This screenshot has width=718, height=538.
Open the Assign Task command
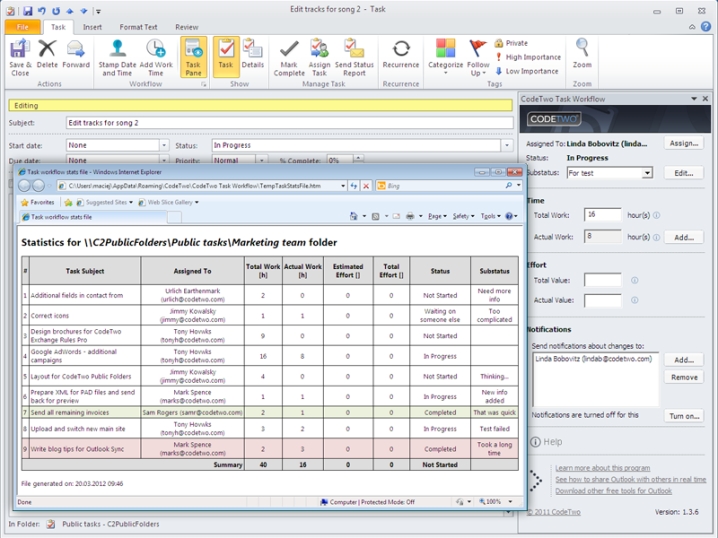(319, 50)
